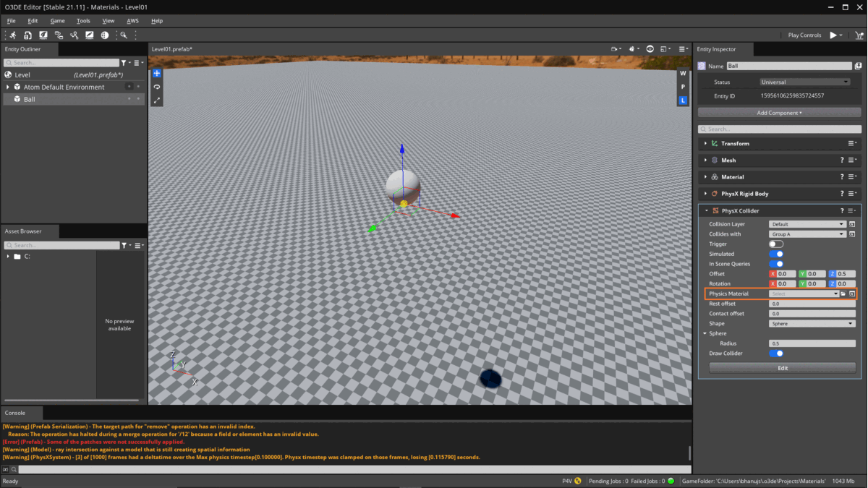Click the Radius value field
Viewport: 868px width, 488px height.
[x=812, y=343]
